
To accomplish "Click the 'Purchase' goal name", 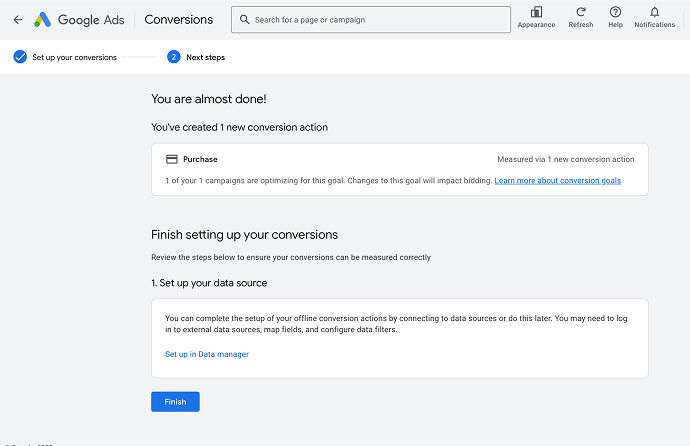I will [x=200, y=159].
